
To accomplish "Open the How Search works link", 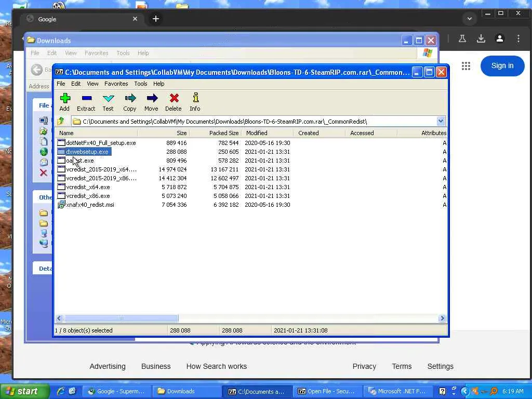I will 217,366.
